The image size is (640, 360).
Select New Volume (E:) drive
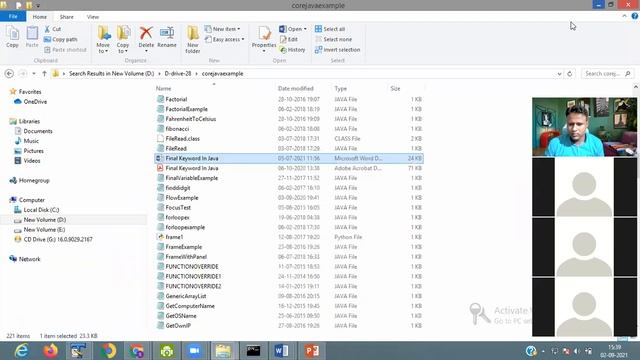(x=44, y=229)
